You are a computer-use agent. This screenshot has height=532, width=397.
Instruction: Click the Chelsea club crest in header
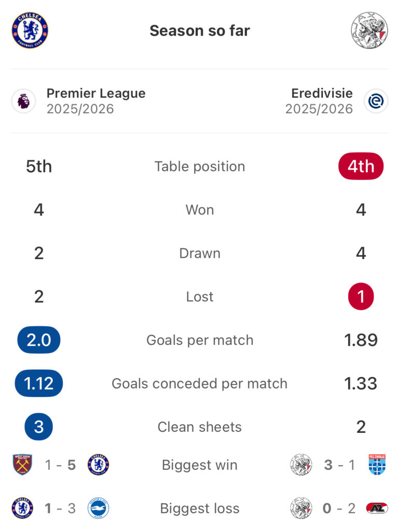point(30,31)
